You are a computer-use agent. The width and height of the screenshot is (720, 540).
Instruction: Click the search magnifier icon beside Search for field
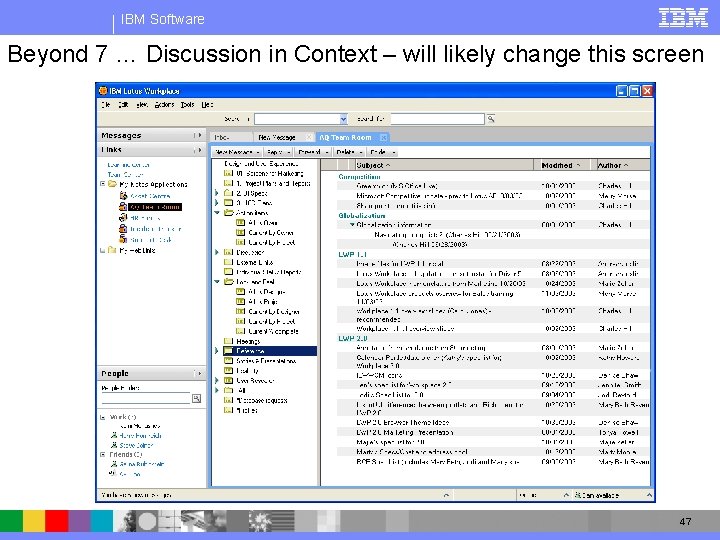[491, 119]
